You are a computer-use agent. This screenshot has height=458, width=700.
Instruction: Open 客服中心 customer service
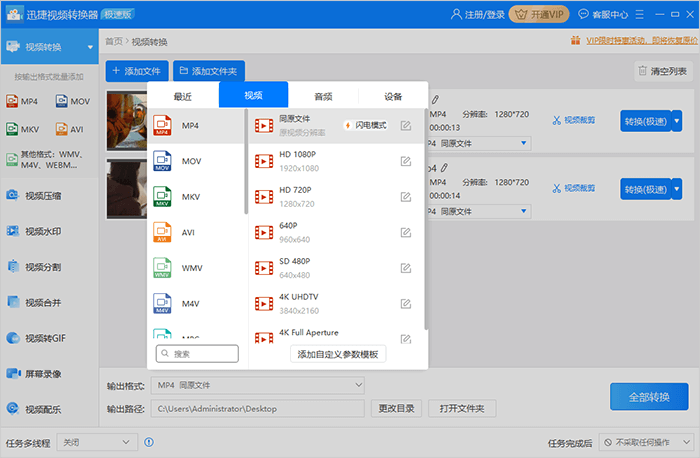603,15
